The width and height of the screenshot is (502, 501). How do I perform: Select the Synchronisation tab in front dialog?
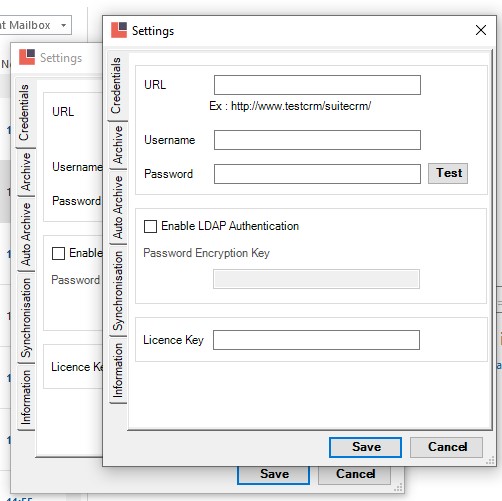(118, 291)
